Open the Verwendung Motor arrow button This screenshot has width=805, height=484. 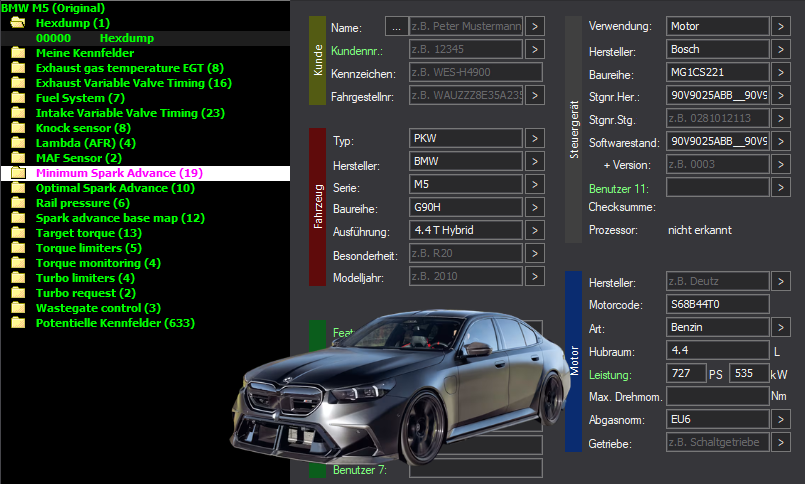781,26
